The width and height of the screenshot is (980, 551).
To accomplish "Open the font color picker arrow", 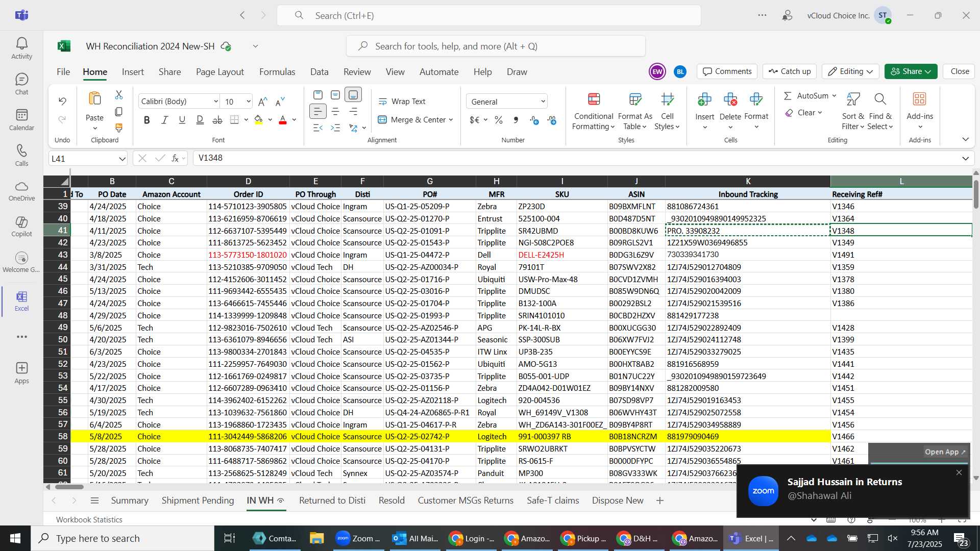I will point(294,120).
